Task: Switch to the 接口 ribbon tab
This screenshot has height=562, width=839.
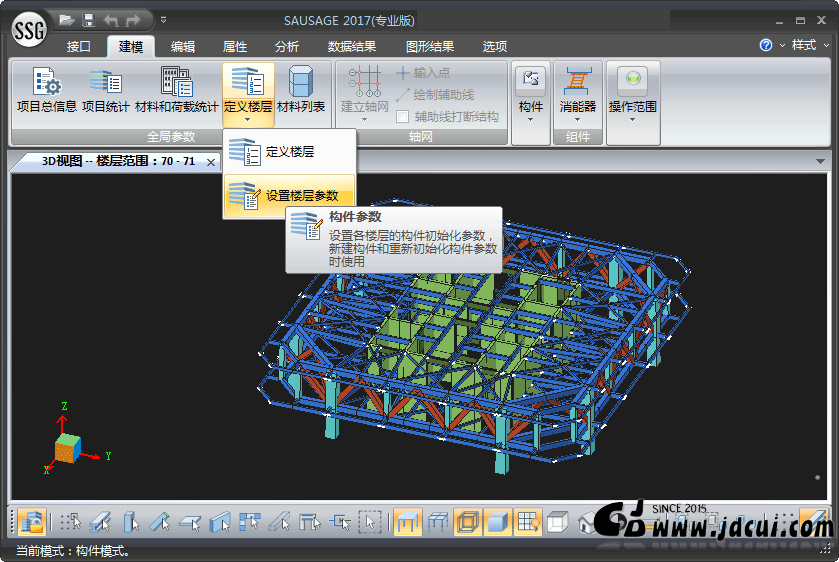Action: coord(79,47)
